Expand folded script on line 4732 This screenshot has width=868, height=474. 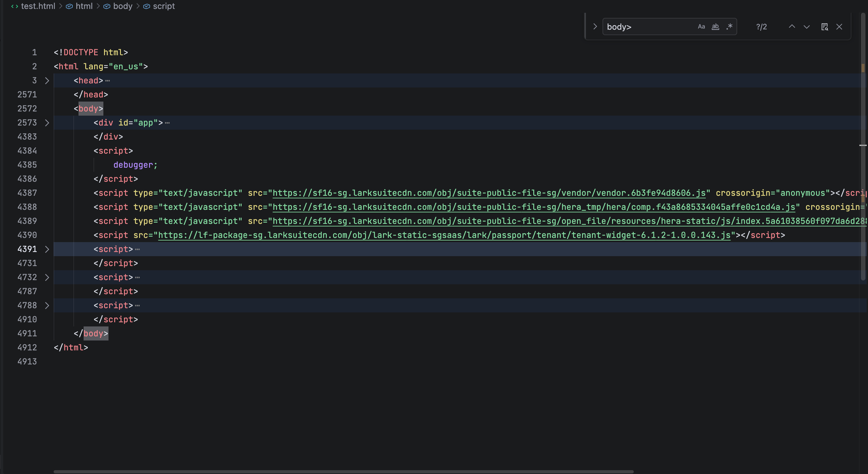pyautogui.click(x=47, y=277)
